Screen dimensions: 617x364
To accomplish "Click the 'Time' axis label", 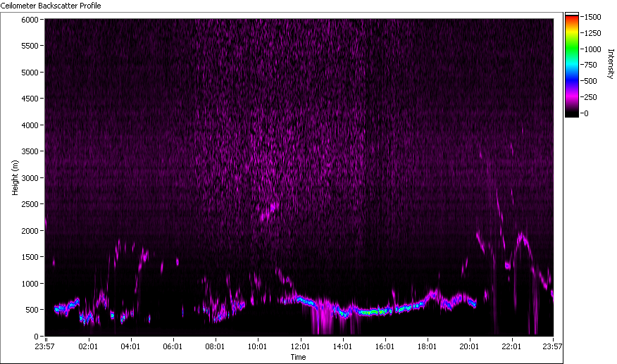I will tap(298, 357).
